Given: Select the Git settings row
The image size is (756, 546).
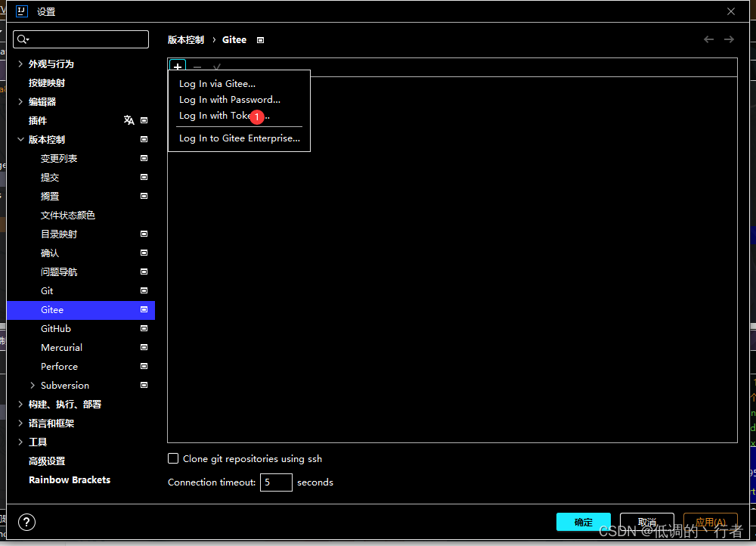Looking at the screenshot, I should coord(81,291).
